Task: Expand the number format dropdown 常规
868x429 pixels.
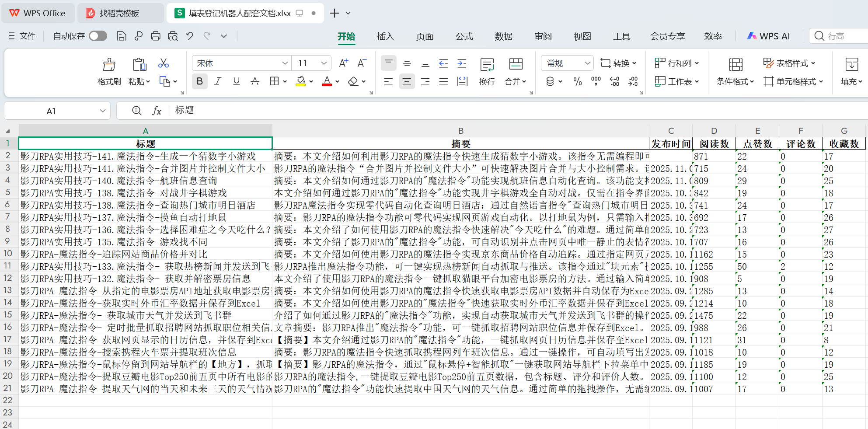Action: click(587, 63)
